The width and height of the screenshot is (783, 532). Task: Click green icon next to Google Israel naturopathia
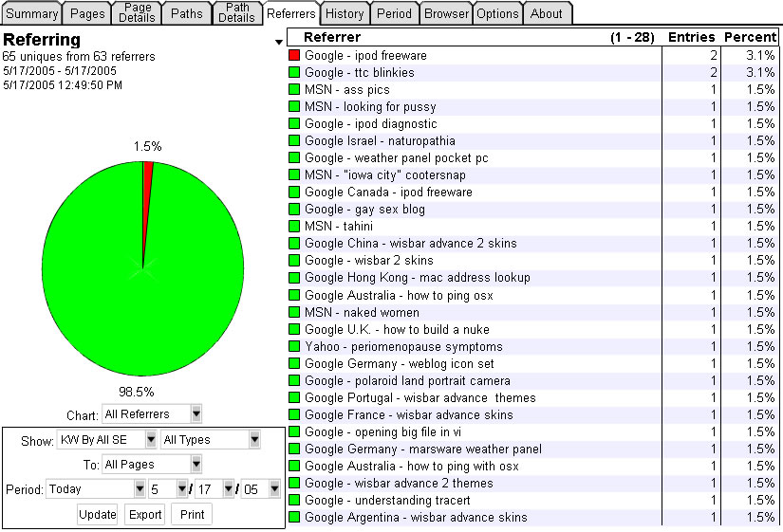293,141
